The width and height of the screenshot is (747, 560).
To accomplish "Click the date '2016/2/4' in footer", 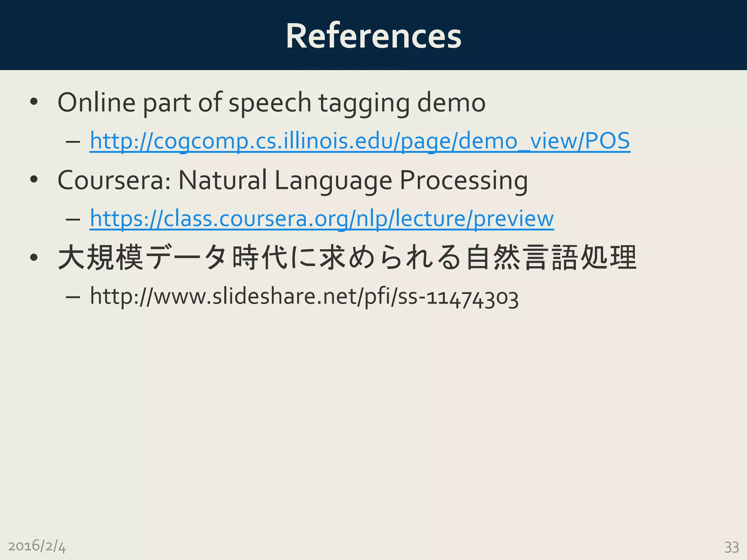I will tap(37, 546).
